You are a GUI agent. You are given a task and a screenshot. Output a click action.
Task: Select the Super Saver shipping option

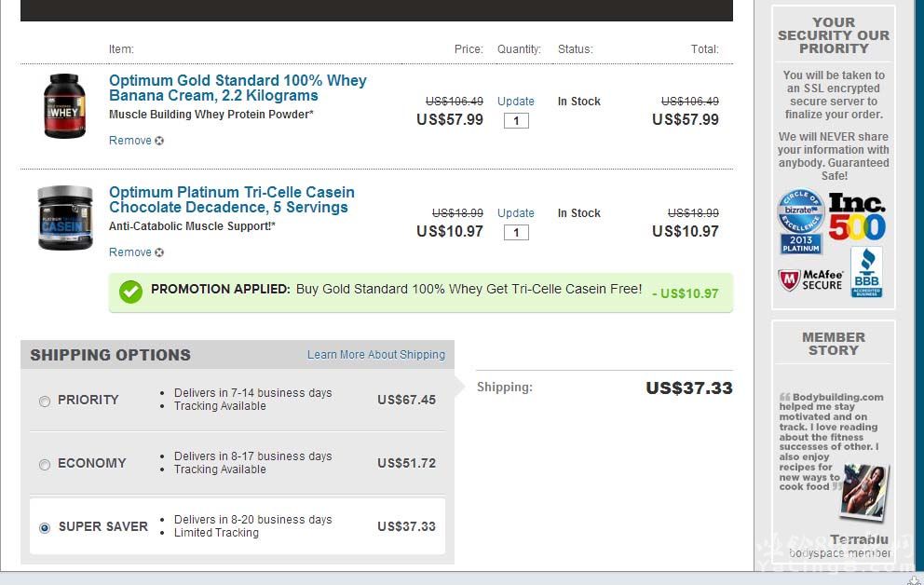click(x=45, y=528)
